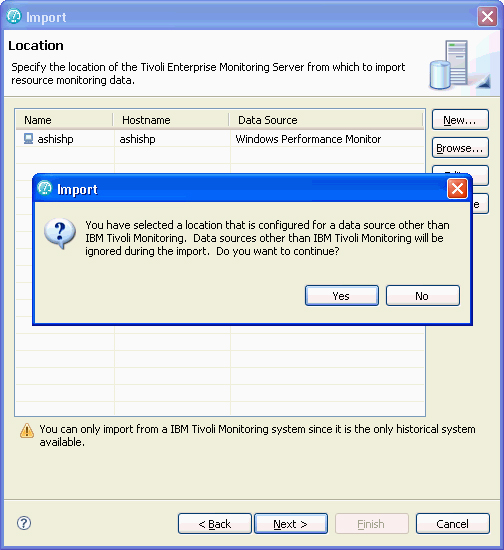Click the yellow warning triangle icon

coord(27,430)
